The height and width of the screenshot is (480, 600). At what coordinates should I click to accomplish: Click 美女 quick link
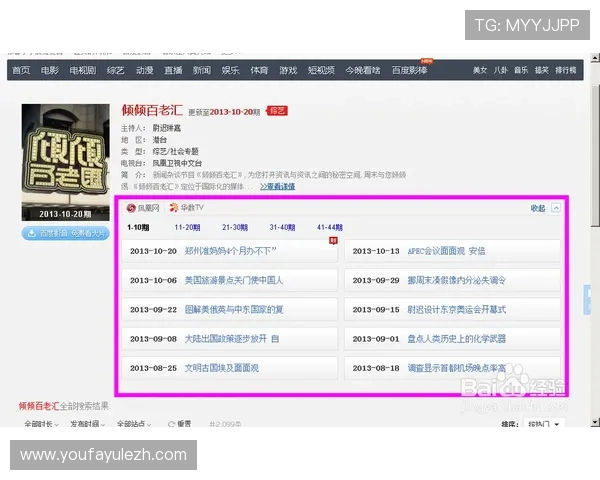480,70
